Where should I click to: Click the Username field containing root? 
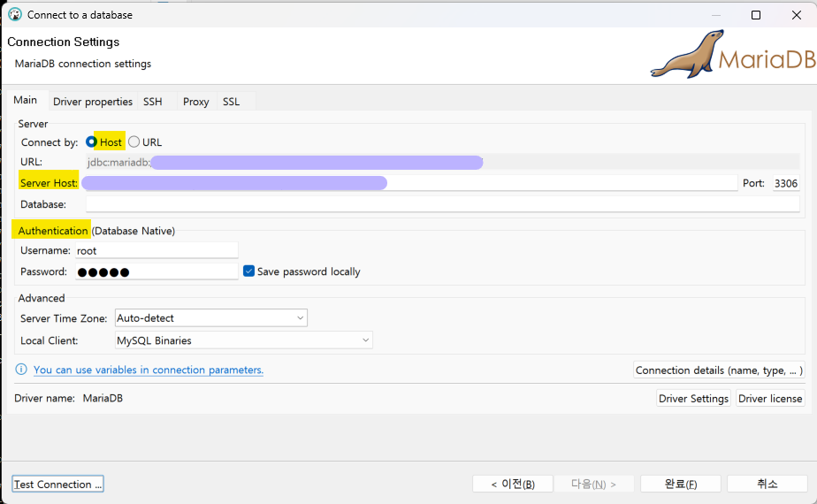(x=157, y=250)
